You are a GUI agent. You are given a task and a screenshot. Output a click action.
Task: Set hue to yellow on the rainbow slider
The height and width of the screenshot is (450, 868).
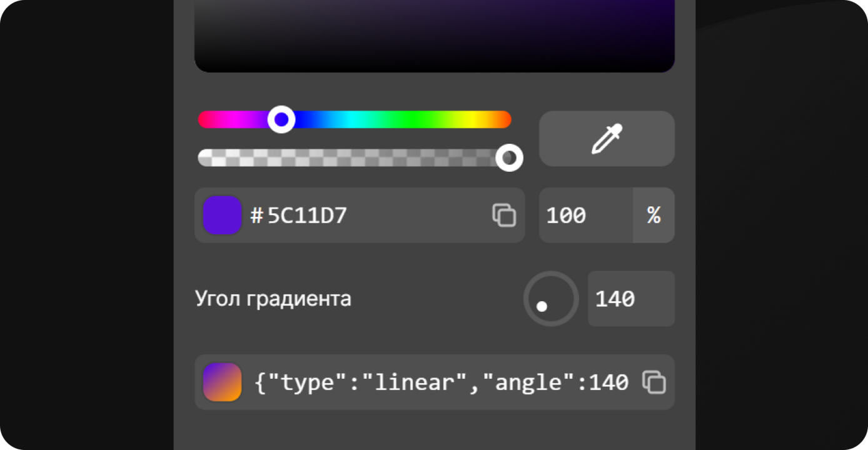[x=480, y=119]
